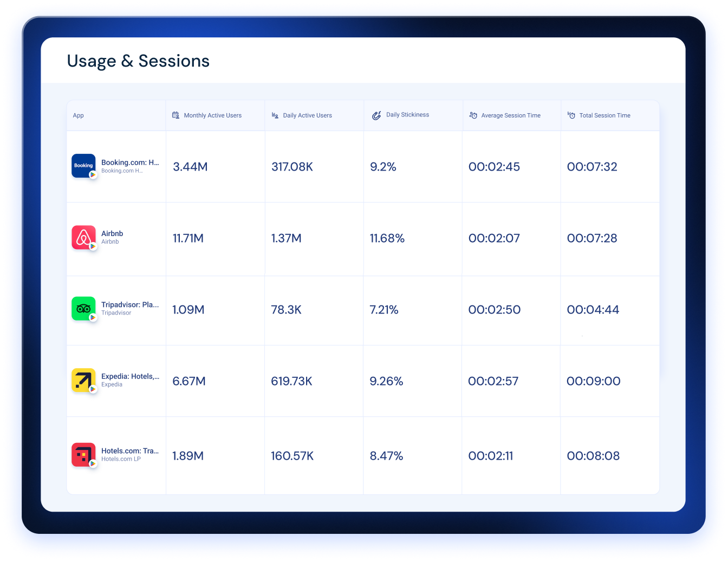
Task: Select the 00:07:28 total session time
Action: (x=592, y=238)
